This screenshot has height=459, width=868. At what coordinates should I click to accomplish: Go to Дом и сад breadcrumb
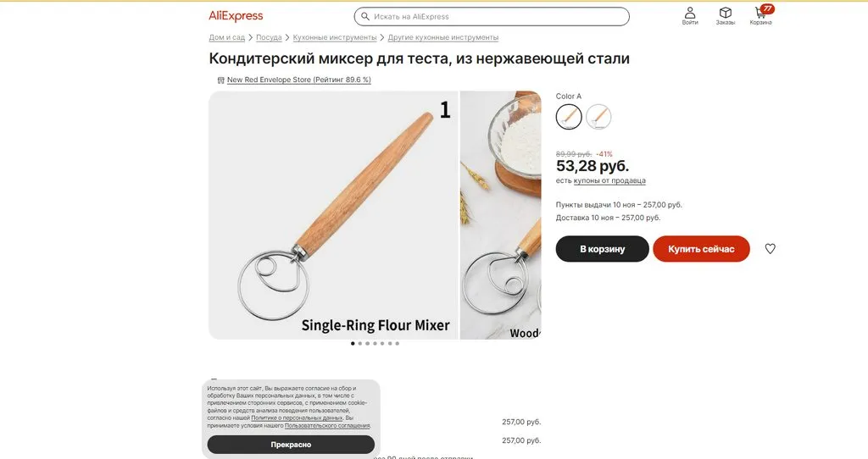click(226, 37)
